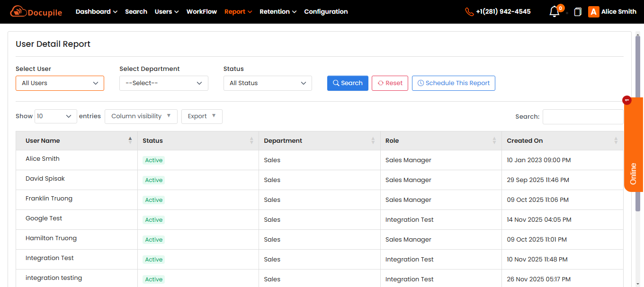644x287 pixels.
Task: Change the show entries count dropdown
Action: (55, 116)
